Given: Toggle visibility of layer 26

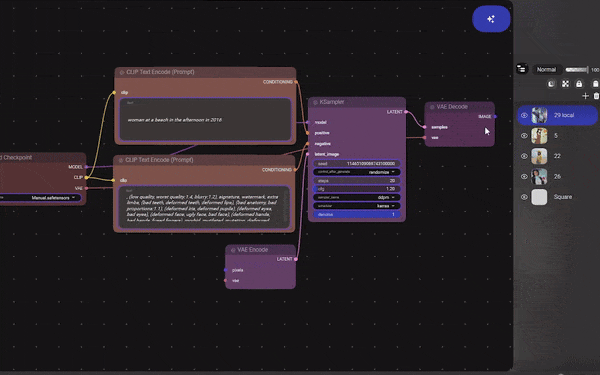Looking at the screenshot, I should point(524,176).
